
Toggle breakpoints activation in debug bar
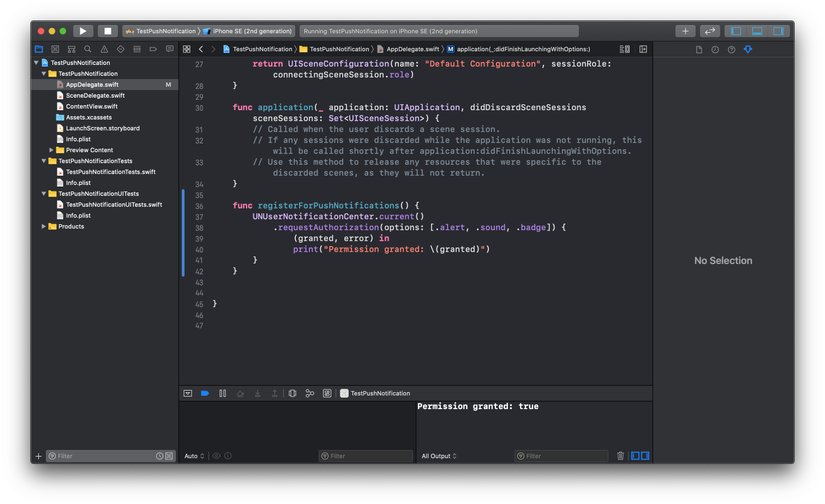(x=205, y=394)
